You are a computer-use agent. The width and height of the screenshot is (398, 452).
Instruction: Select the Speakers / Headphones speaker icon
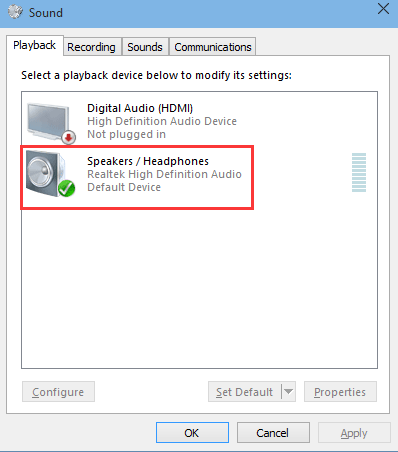pyautogui.click(x=50, y=174)
